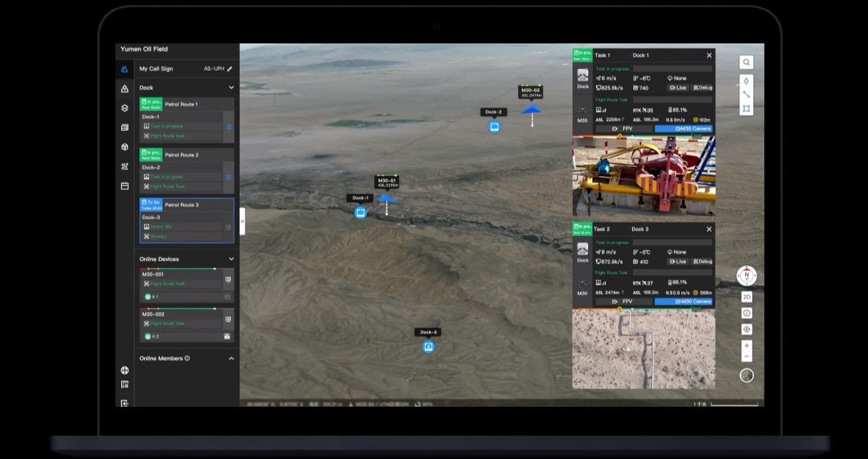Open the calendar icon in left sidebar
This screenshot has width=868, height=459.
[125, 186]
